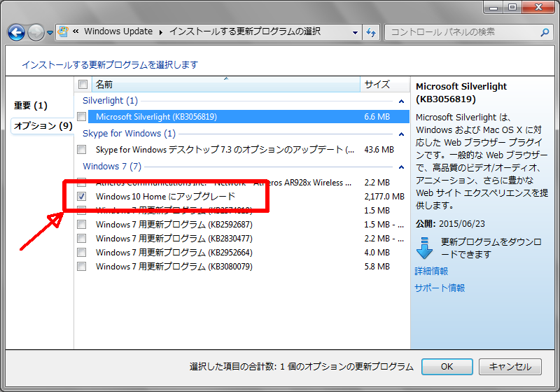Maximize the Windows Update window

[512, 7]
